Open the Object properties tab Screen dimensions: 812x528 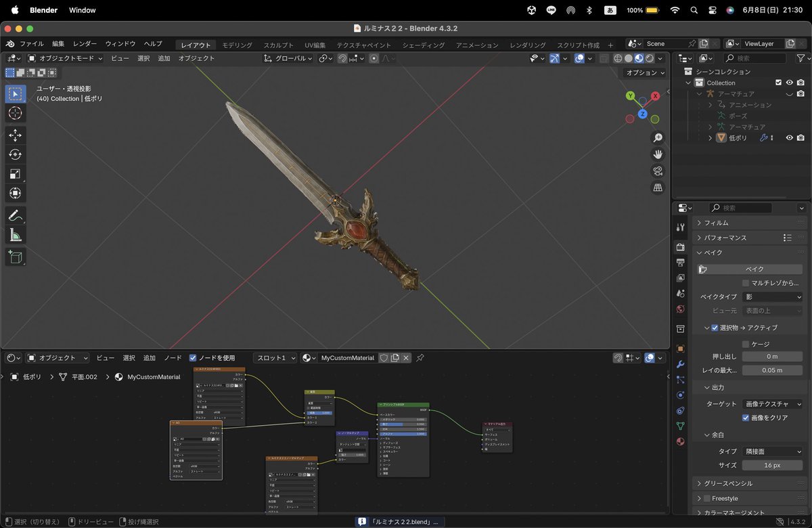point(681,349)
